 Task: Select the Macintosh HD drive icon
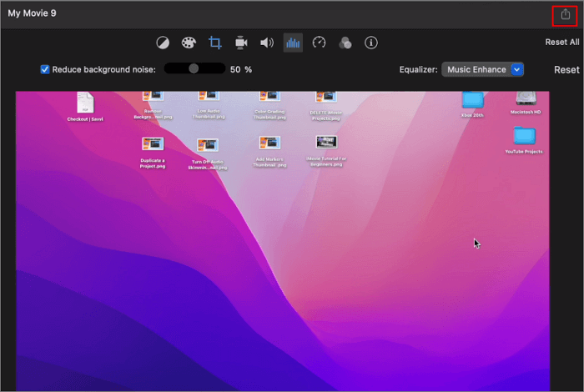(x=526, y=101)
